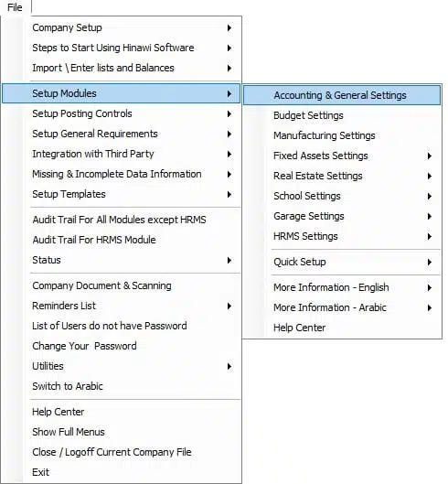448x484 pixels.
Task: Open More Information - Arabic
Action: coord(342,307)
